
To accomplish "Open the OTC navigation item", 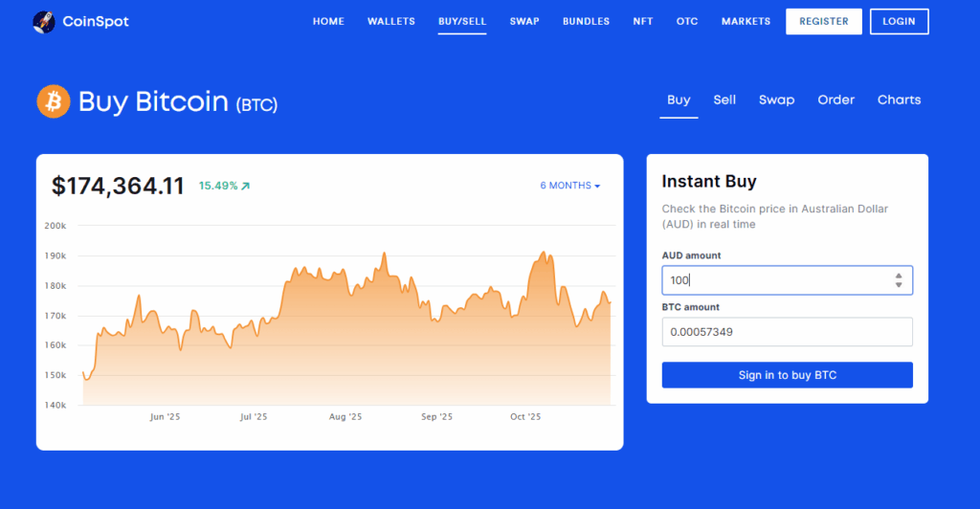I will (x=687, y=21).
